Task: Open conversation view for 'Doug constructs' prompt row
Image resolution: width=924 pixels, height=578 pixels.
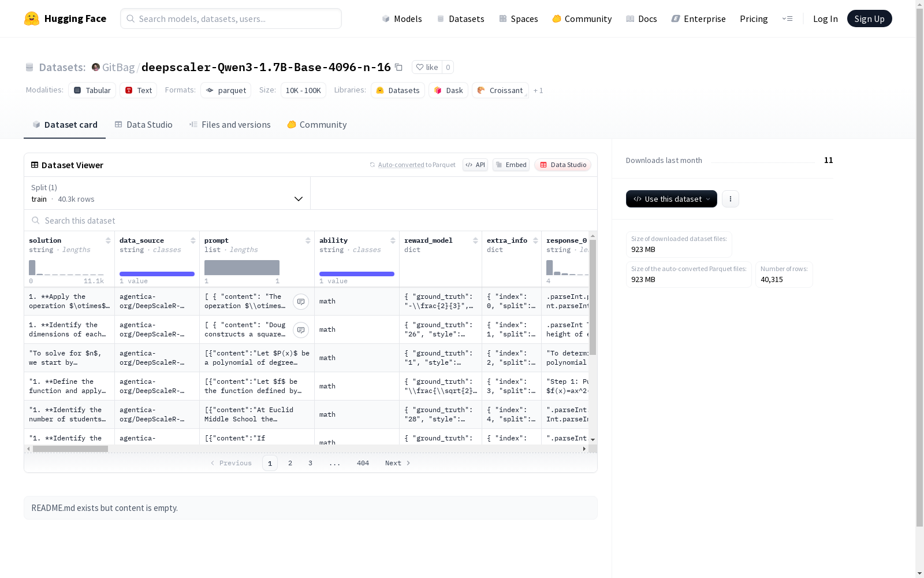Action: 301,329
